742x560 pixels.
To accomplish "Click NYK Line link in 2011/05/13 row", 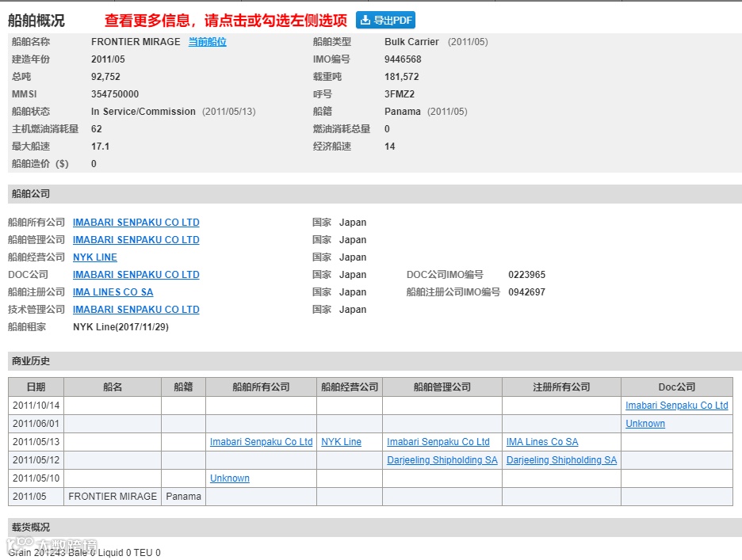I will point(341,442).
